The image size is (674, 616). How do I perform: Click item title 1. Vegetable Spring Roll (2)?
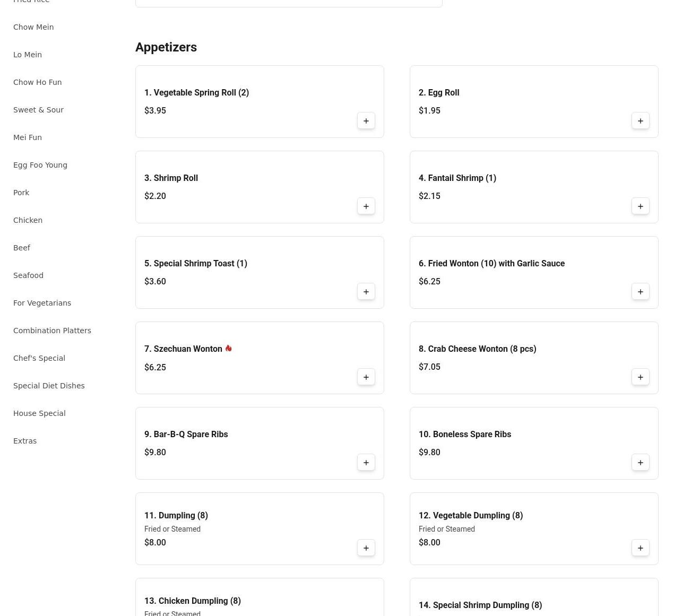196,92
